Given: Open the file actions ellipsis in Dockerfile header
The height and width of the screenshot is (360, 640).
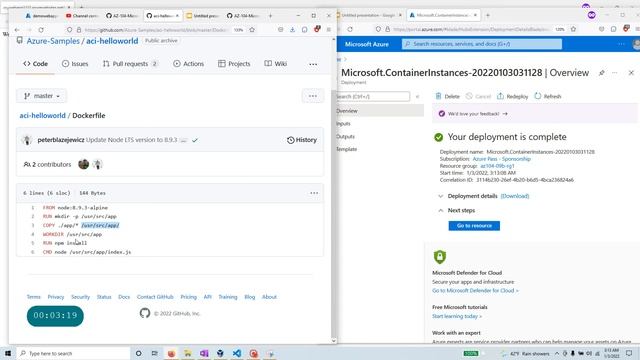Looking at the screenshot, I should (x=314, y=193).
